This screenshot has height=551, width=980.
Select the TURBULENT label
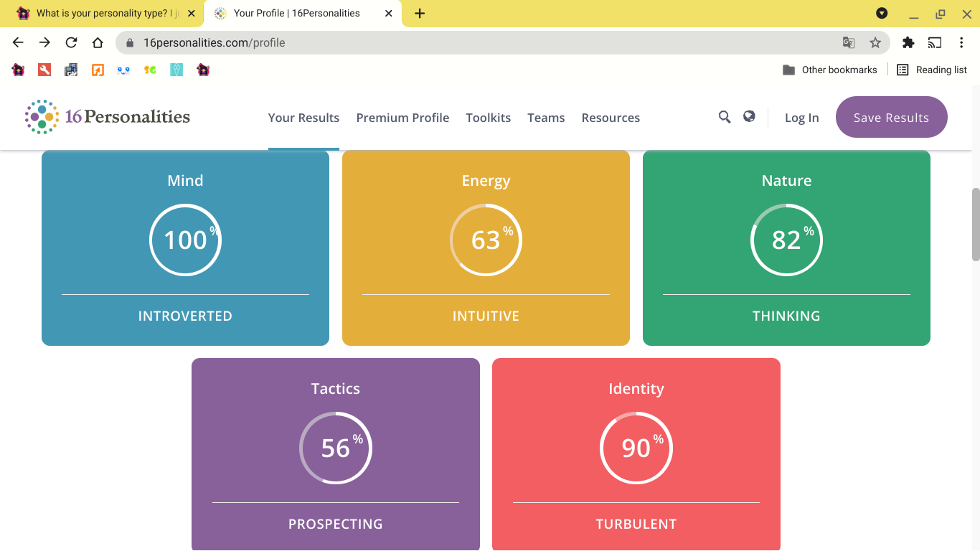pyautogui.click(x=636, y=524)
